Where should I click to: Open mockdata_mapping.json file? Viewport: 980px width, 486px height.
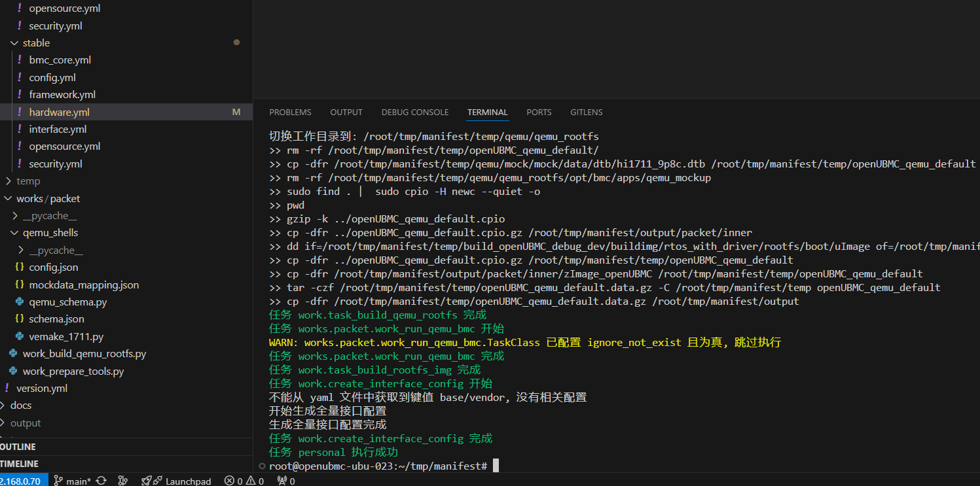84,285
